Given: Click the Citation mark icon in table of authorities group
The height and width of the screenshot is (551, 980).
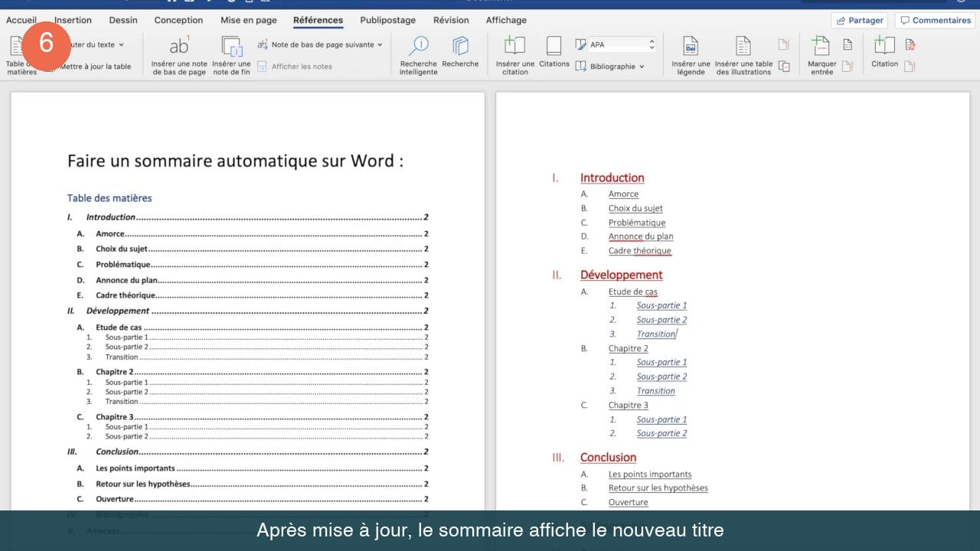Looking at the screenshot, I should click(x=884, y=46).
